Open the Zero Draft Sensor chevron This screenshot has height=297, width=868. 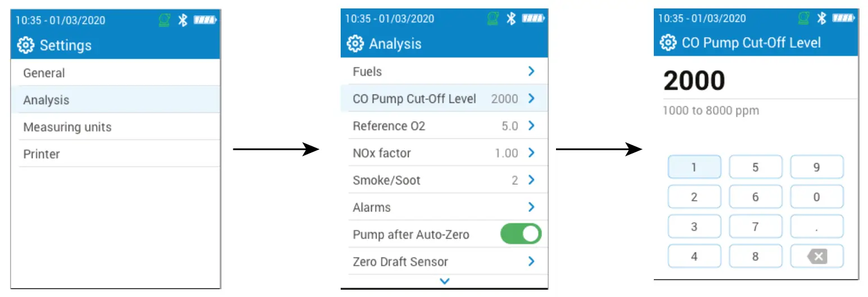(x=531, y=262)
